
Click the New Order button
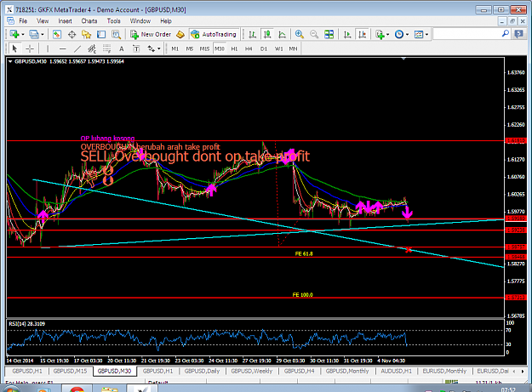(x=151, y=34)
